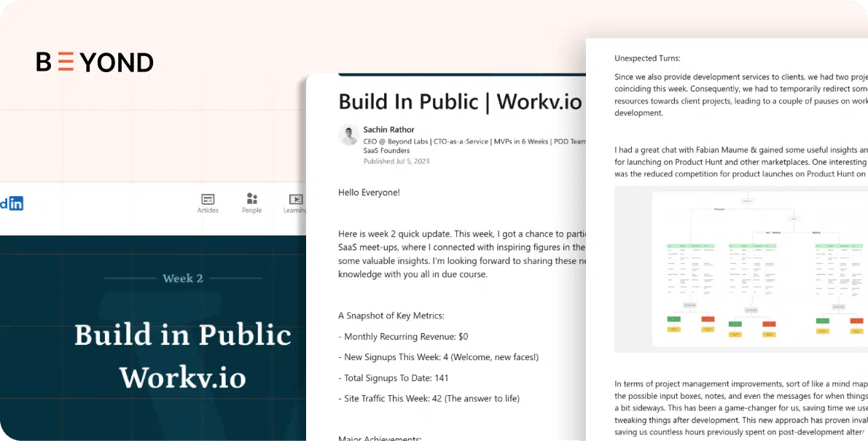This screenshot has height=441, width=868.
Task: Click the Unexpected Turns: heading
Action: pos(647,58)
